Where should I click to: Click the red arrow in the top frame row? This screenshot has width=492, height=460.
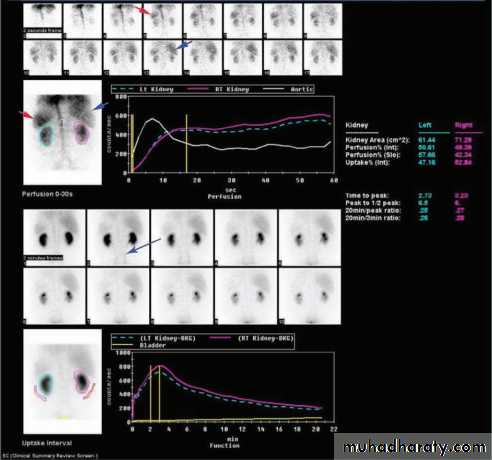click(144, 11)
